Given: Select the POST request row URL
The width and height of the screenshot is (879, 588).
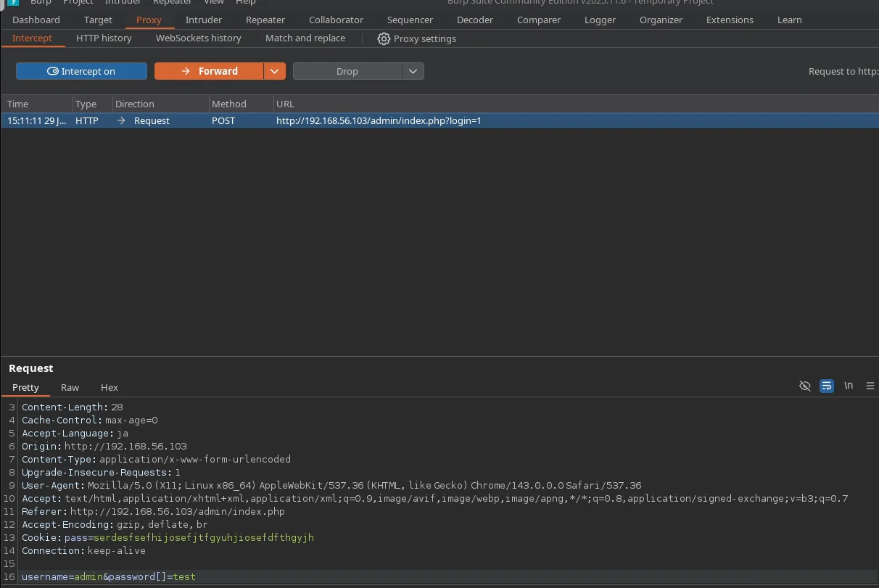Looking at the screenshot, I should coord(379,121).
